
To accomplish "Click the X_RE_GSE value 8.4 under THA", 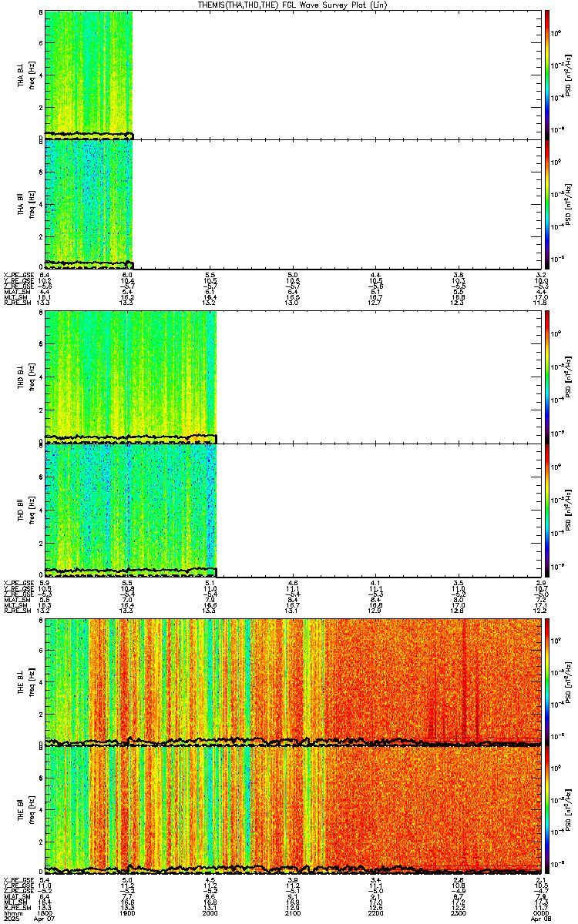I will [x=45, y=275].
